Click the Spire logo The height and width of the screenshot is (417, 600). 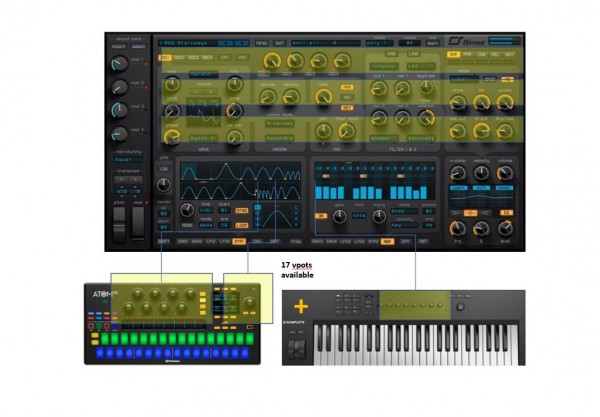coord(467,41)
